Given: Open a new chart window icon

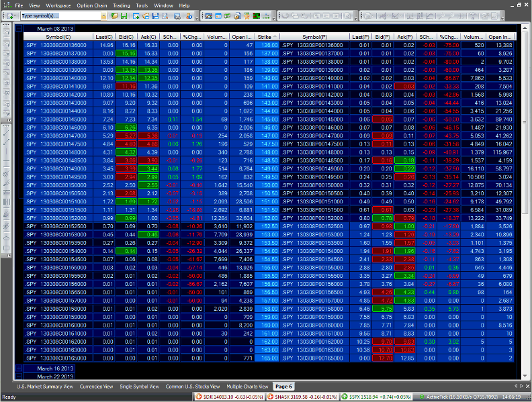Looking at the screenshot, I should click(x=209, y=16).
